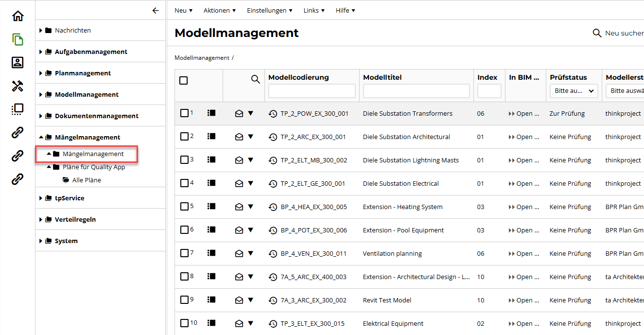Open the Aktionen menu
The width and height of the screenshot is (644, 335).
click(x=219, y=10)
